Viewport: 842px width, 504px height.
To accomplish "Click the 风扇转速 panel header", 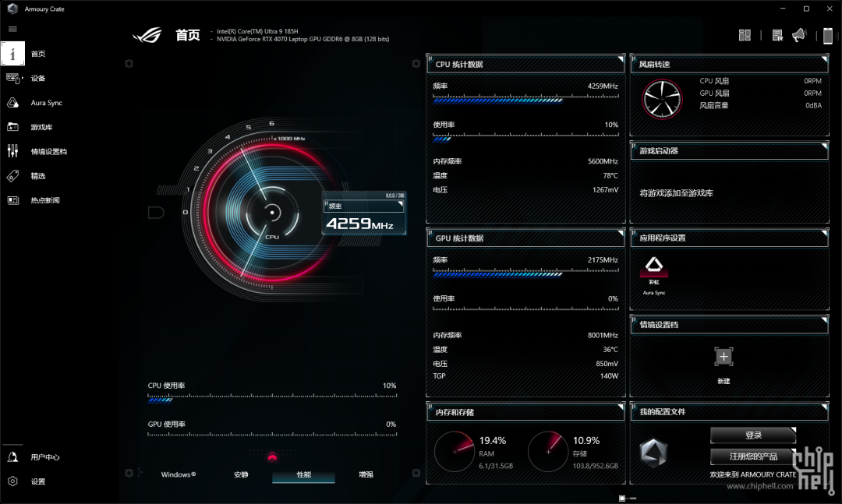I will (x=729, y=64).
